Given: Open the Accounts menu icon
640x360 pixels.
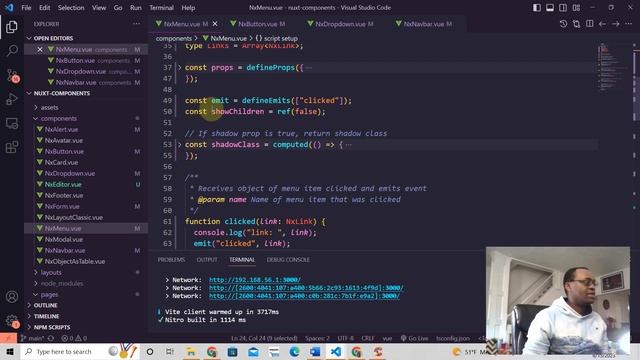Looking at the screenshot, I should (x=12, y=297).
